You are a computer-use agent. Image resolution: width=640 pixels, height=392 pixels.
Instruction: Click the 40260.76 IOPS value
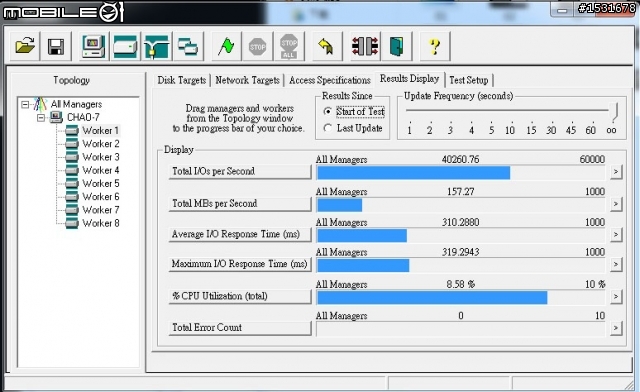click(460, 159)
